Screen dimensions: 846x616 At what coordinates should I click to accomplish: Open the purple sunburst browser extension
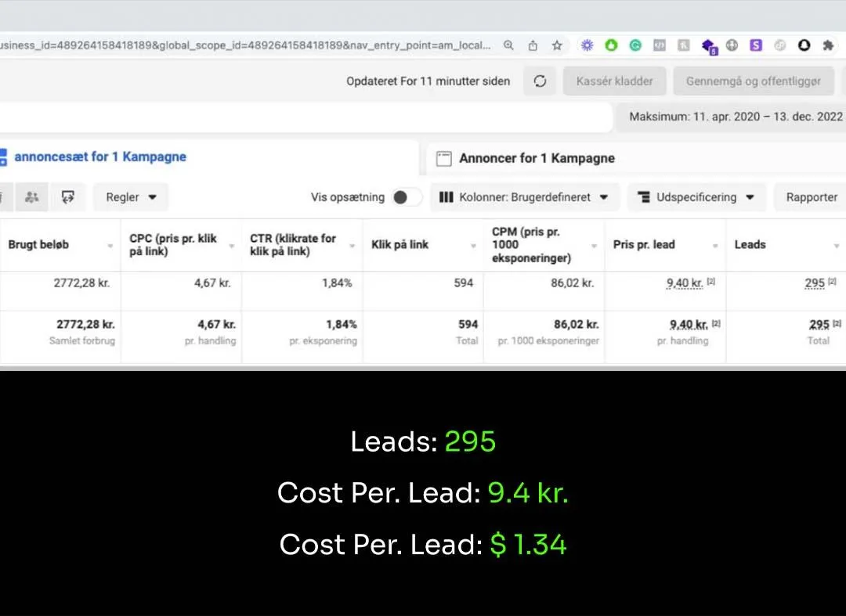point(587,45)
